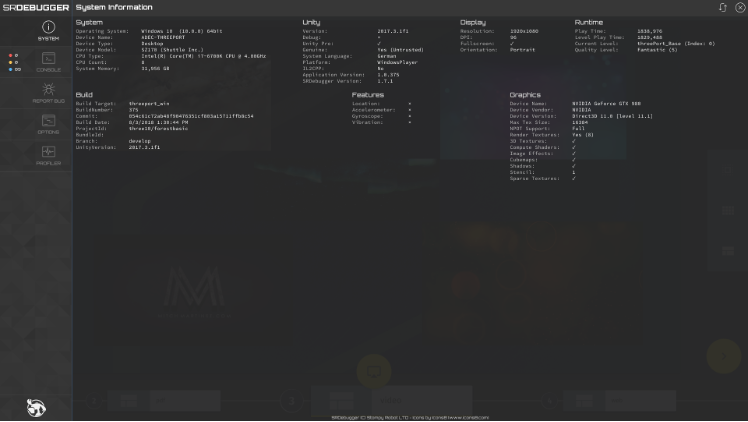Click the 'Intel(R) Core(TM)' CPU type value
748x422 pixels.
click(204, 56)
